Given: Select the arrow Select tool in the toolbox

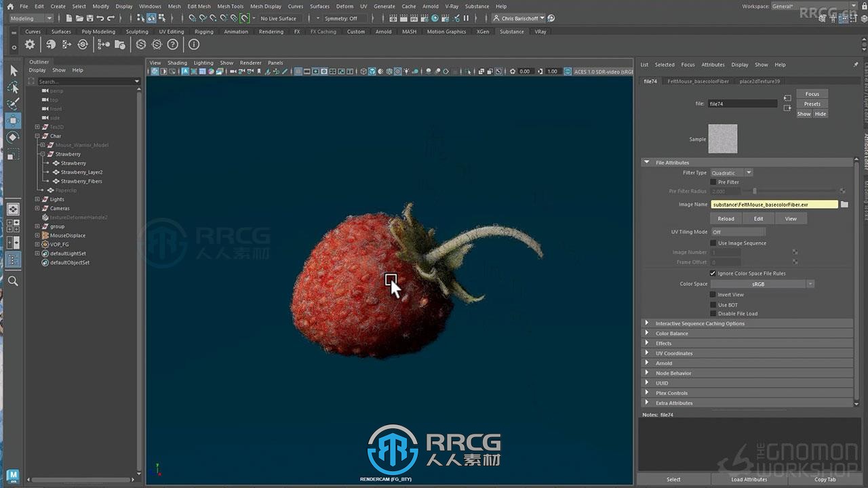Looking at the screenshot, I should pos(13,71).
